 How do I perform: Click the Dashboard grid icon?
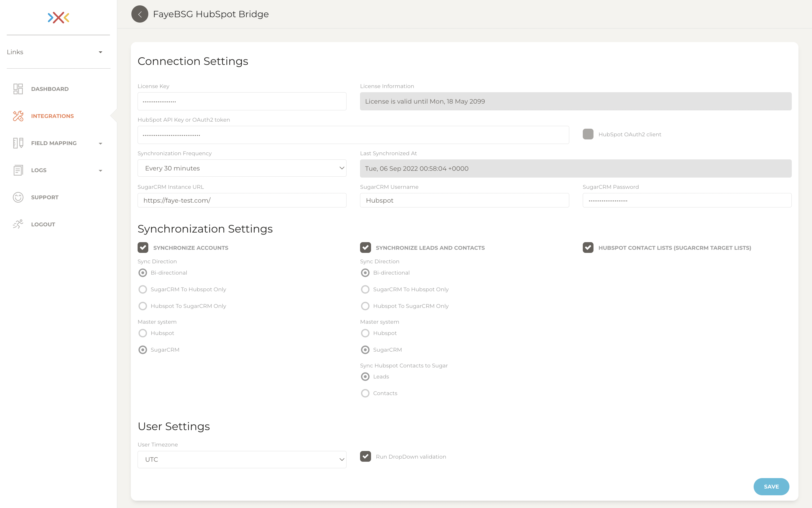pyautogui.click(x=18, y=89)
